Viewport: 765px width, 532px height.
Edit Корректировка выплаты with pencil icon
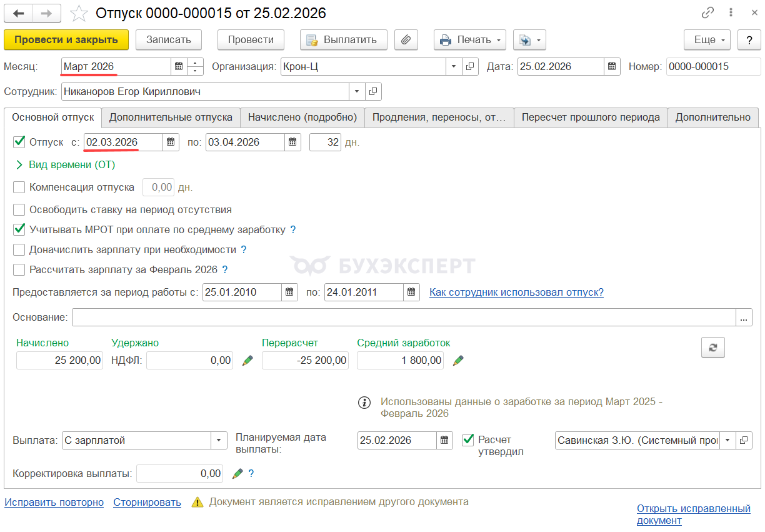click(237, 474)
